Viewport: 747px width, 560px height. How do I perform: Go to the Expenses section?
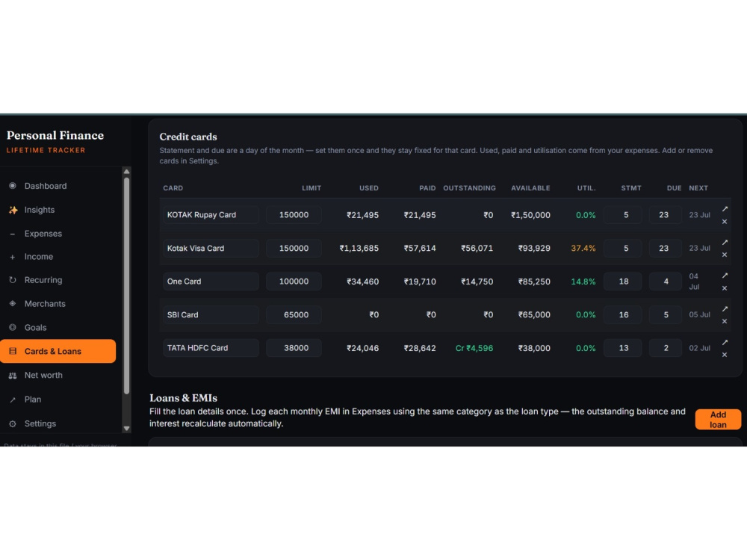58,233
